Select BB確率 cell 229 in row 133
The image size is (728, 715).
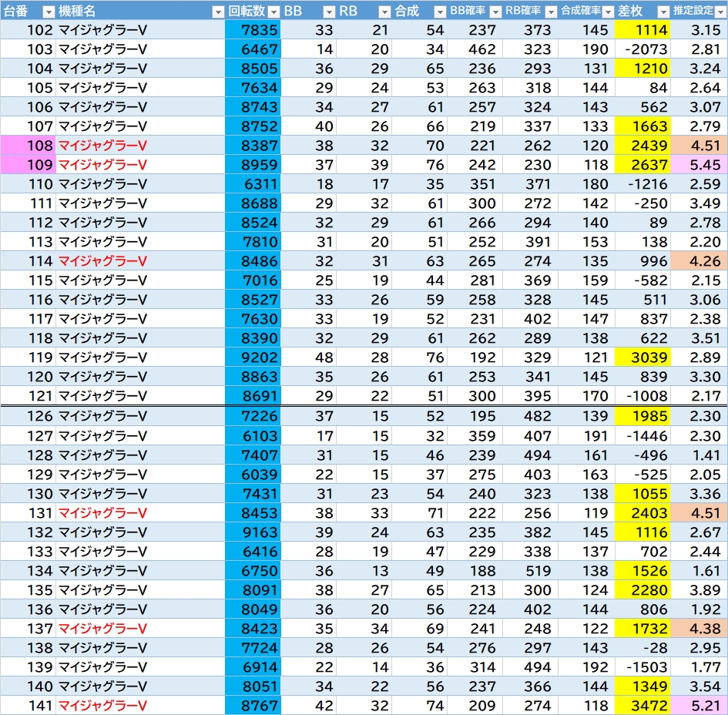click(x=476, y=551)
